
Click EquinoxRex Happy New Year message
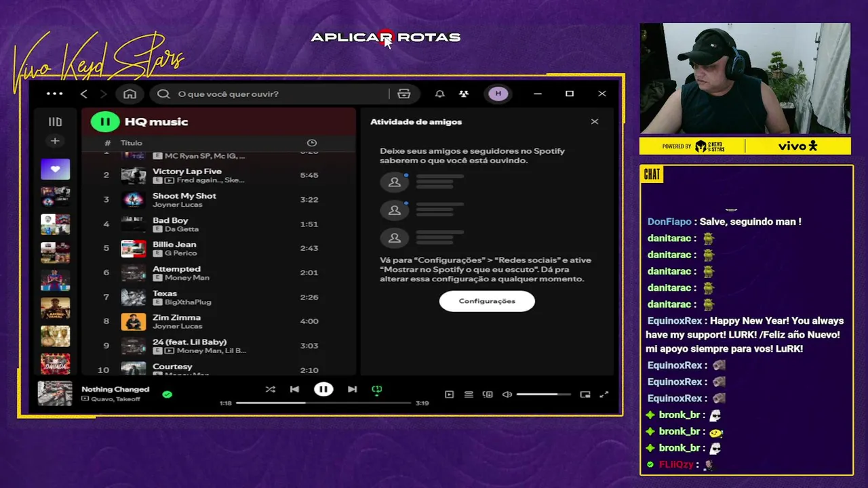[745, 335]
